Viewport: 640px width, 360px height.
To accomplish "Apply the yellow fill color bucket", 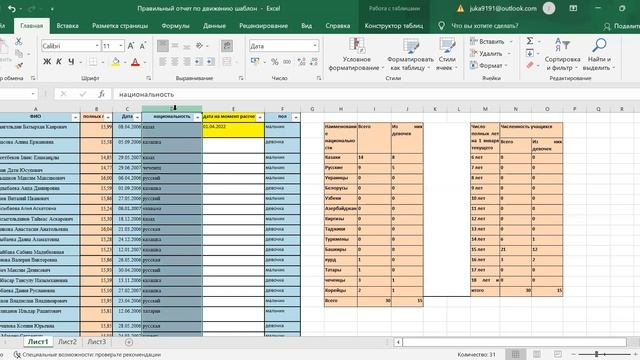I will tap(116, 62).
